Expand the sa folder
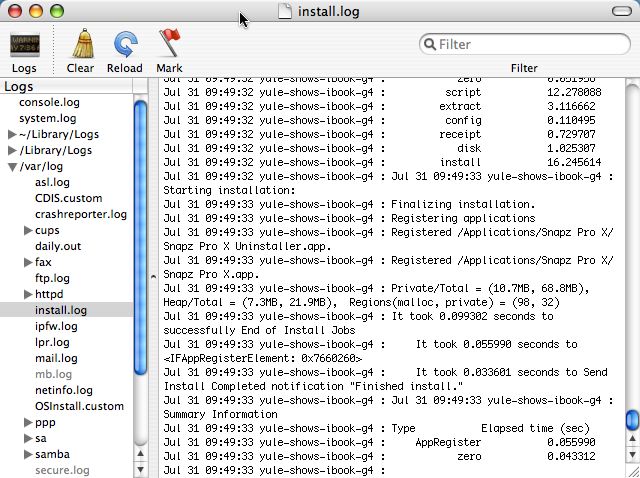 click(28, 438)
